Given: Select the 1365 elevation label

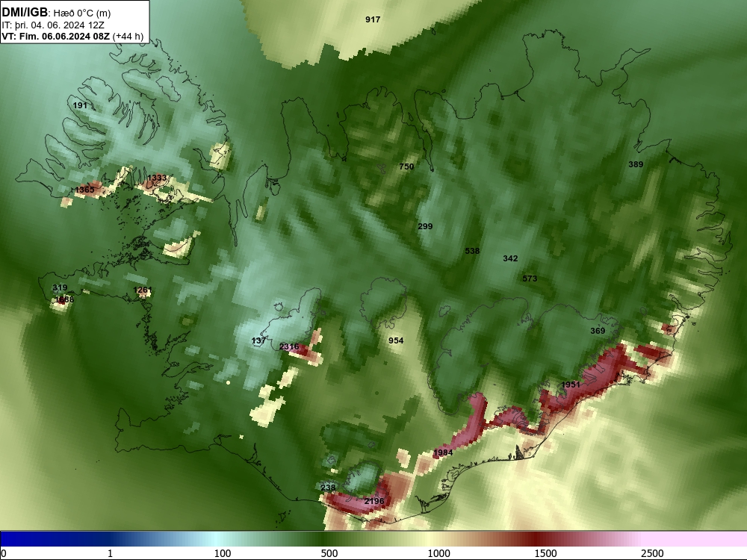Looking at the screenshot, I should (84, 190).
